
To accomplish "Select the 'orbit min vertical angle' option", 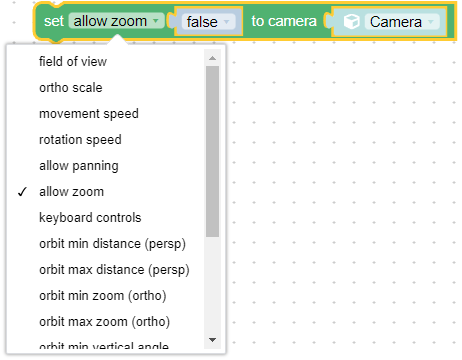I will 105,345.
